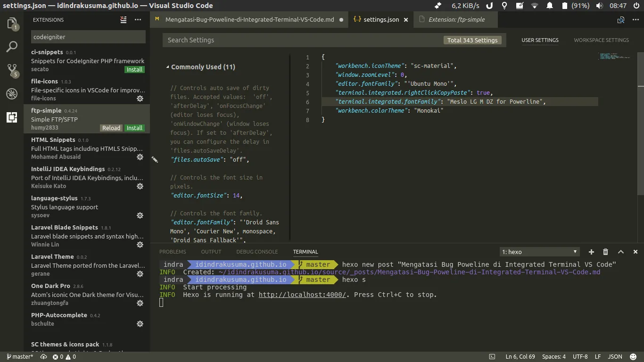Open the Ubuntu system volume indicator
The width and height of the screenshot is (644, 362).
(599, 6)
